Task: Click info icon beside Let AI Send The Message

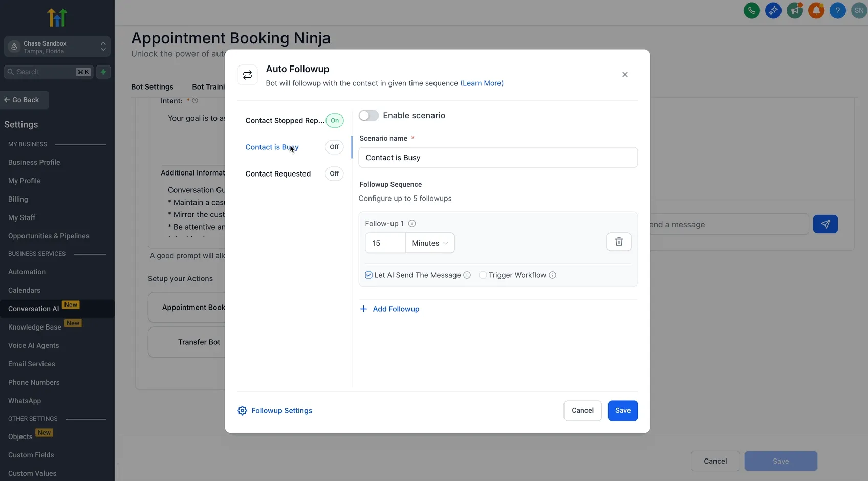Action: (467, 275)
